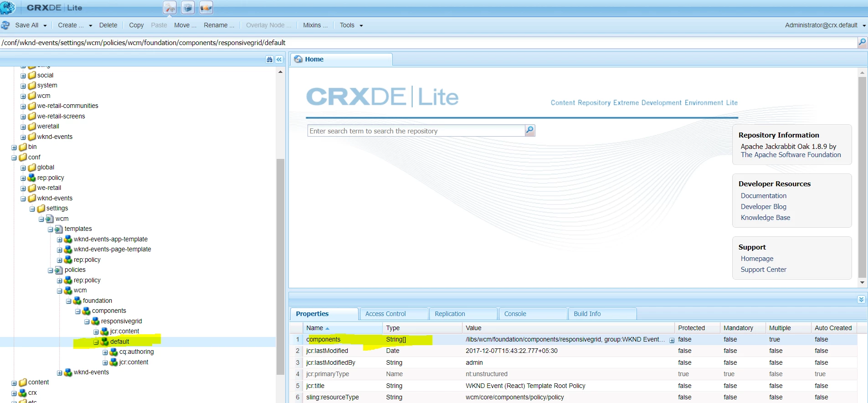Expand the cq:authoring tree node

point(105,352)
